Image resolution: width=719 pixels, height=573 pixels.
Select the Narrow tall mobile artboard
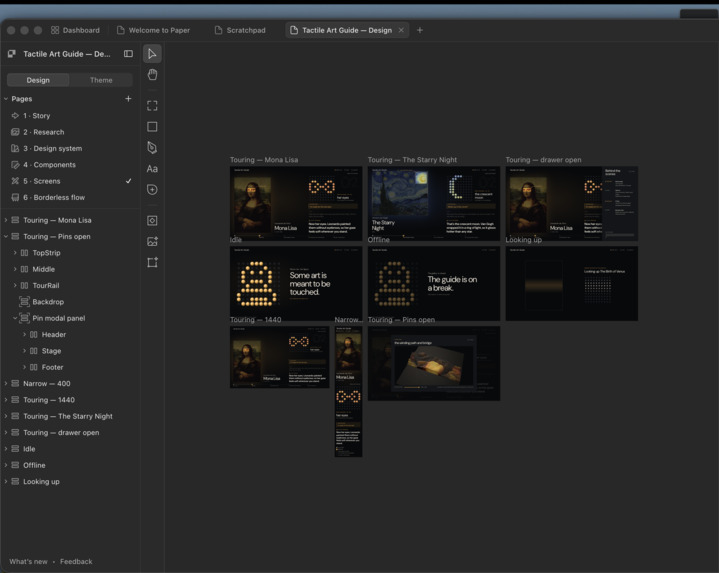(348, 391)
